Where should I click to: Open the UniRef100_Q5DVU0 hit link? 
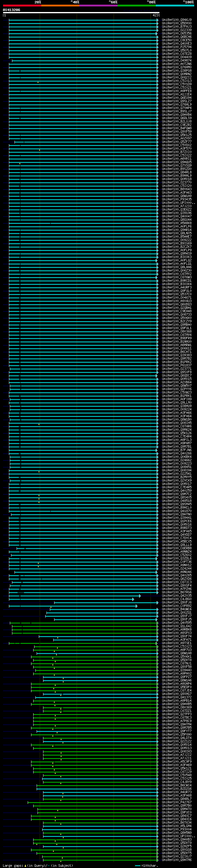[177, 23]
